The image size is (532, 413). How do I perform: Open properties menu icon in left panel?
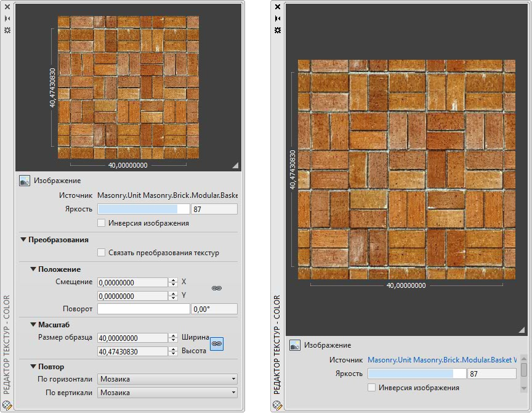coord(7,30)
